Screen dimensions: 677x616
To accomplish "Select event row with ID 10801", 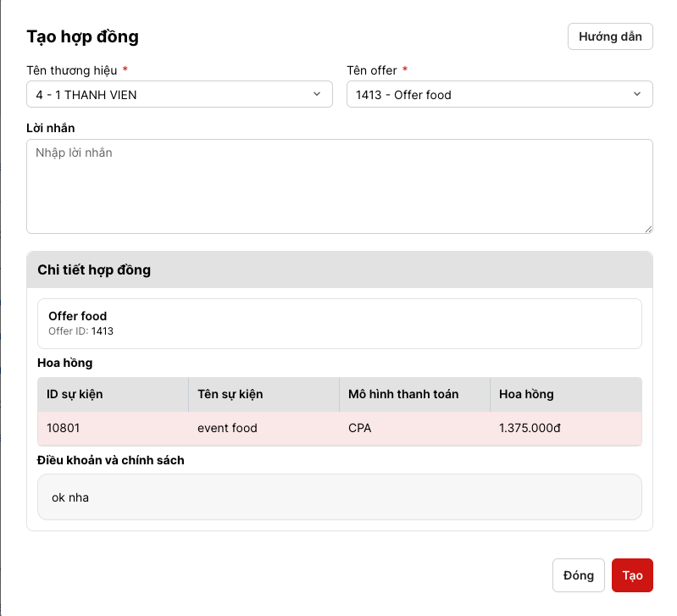I will tap(340, 428).
